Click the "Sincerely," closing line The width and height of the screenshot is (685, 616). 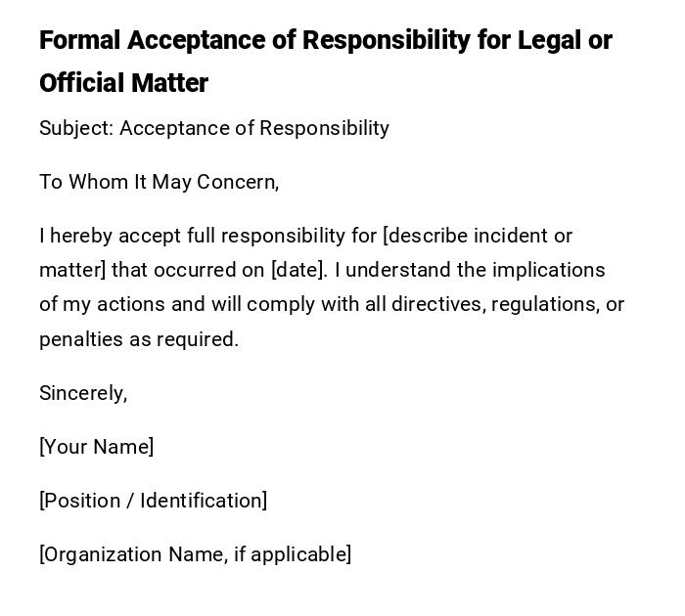pos(83,393)
